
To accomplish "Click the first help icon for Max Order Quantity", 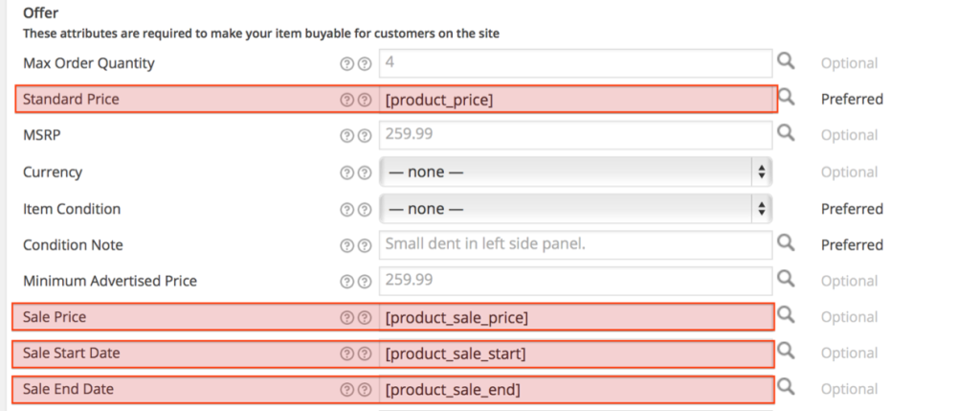I will pyautogui.click(x=347, y=64).
